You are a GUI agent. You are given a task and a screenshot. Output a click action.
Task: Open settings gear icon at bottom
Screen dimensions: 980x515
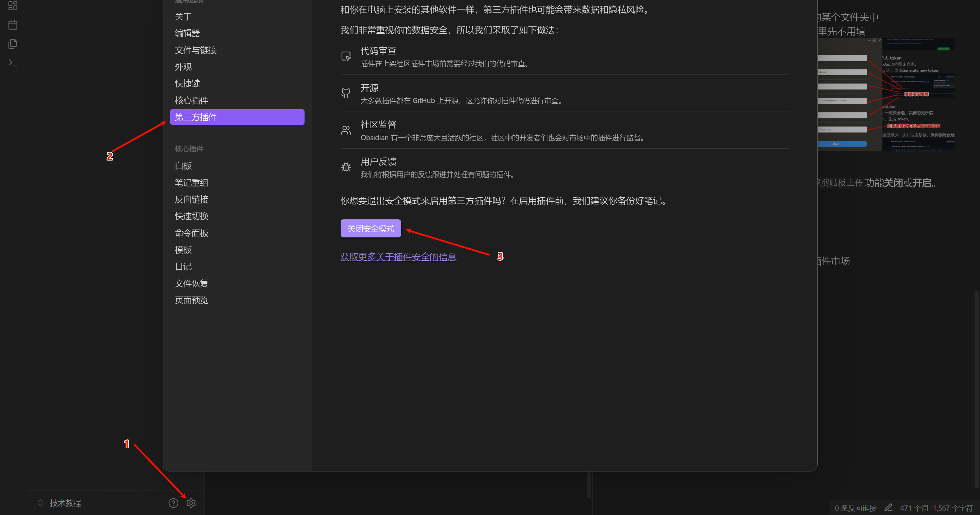point(191,503)
